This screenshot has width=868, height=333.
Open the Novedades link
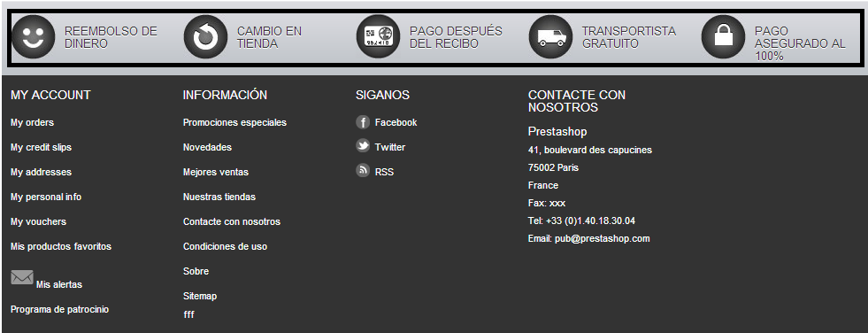(208, 147)
